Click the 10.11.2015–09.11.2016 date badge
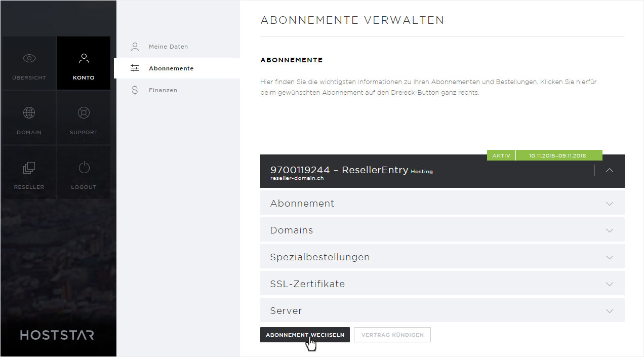644x357 pixels. click(559, 155)
